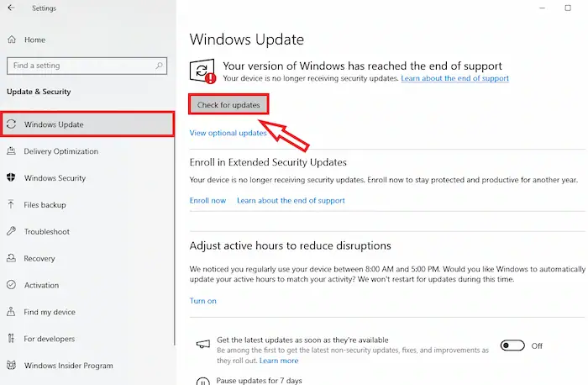The image size is (588, 385).
Task: Open Windows Insider Program page
Action: point(69,366)
